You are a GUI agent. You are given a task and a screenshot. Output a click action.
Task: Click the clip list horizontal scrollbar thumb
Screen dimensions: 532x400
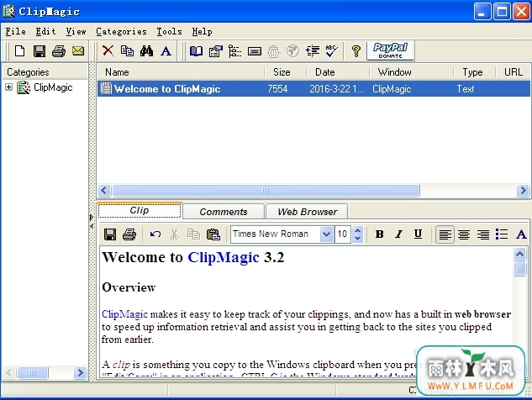pyautogui.click(x=266, y=190)
